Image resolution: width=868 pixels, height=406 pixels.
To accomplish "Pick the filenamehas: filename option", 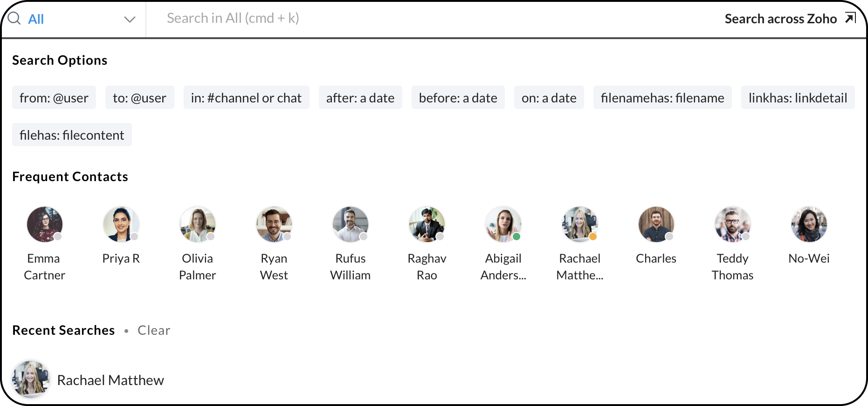I will point(662,98).
